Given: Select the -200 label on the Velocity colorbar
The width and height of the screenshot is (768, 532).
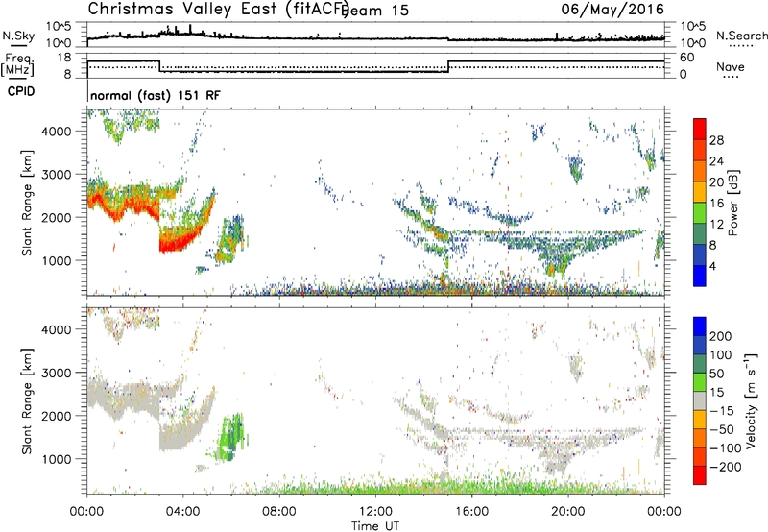Looking at the screenshot, I should click(726, 467).
